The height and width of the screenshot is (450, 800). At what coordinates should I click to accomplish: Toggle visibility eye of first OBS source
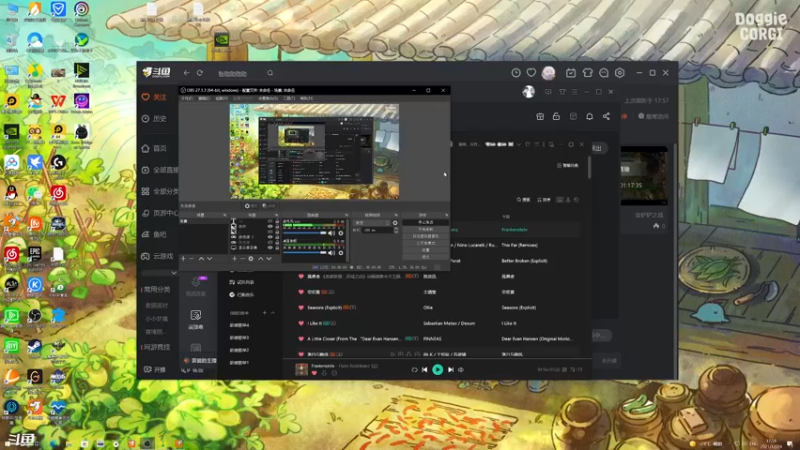coord(270,221)
